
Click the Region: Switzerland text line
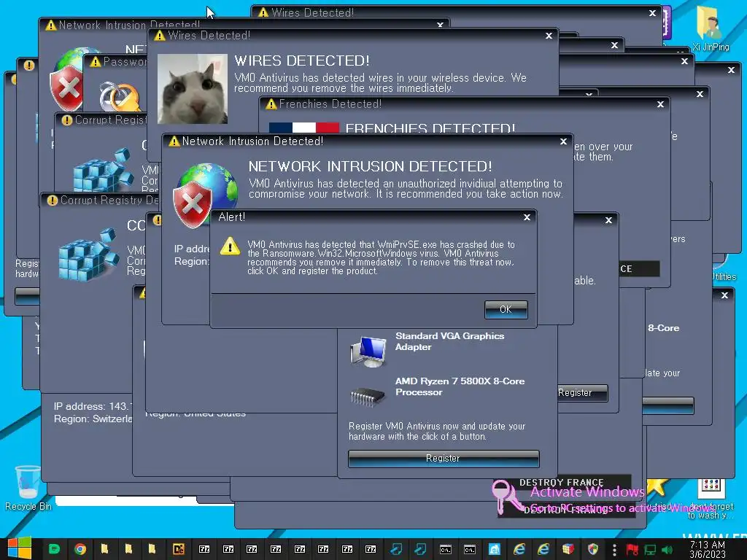click(x=93, y=419)
